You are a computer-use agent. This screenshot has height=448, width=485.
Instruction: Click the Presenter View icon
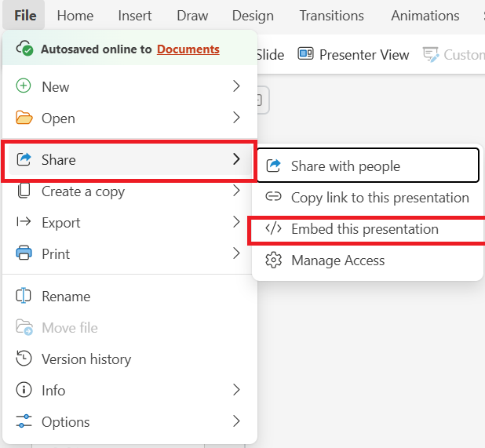pyautogui.click(x=305, y=54)
